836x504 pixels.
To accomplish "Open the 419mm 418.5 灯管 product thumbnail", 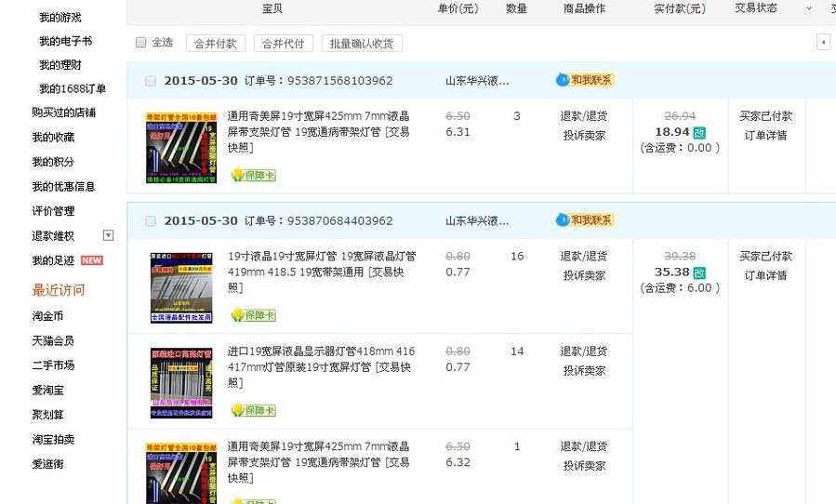I will [181, 287].
